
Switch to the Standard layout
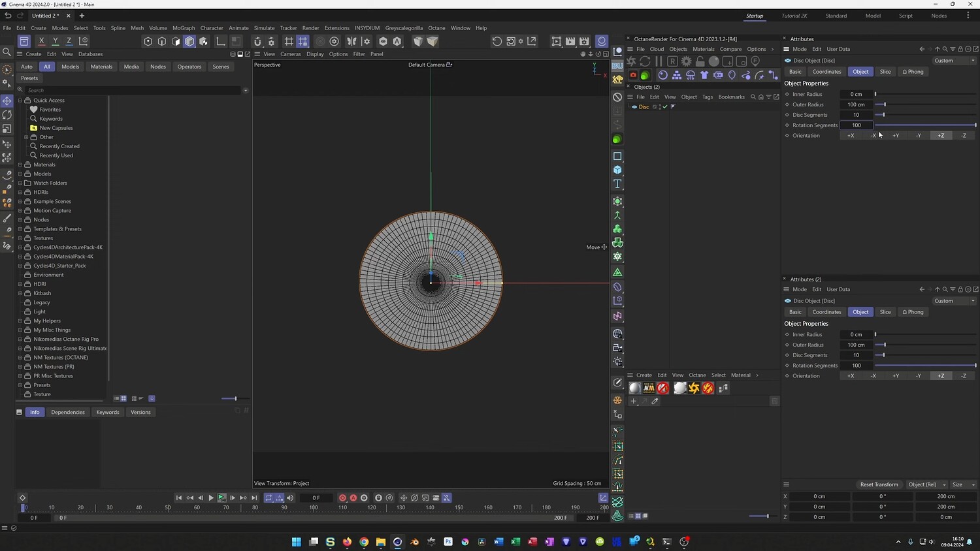836,16
